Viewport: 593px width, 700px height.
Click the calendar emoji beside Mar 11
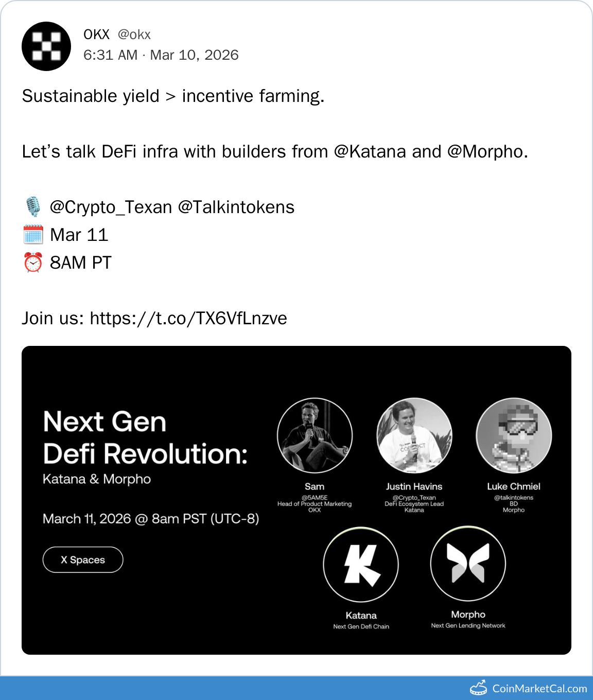point(33,235)
